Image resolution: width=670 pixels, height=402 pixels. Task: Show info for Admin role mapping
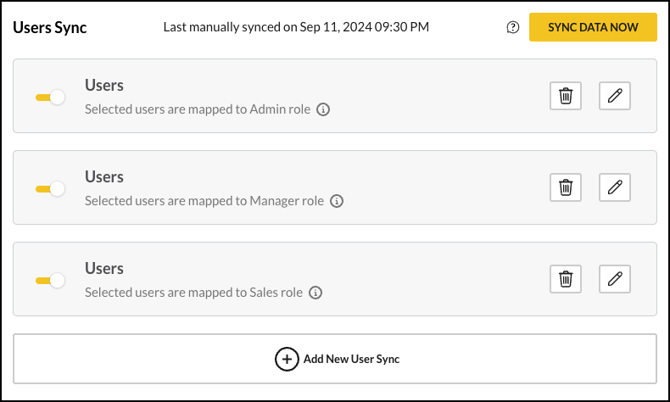[323, 110]
